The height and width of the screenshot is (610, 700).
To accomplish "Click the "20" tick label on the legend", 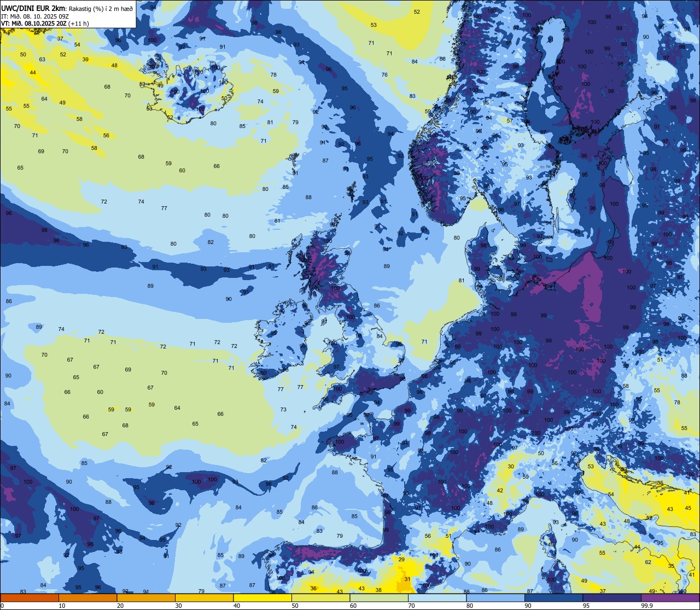I will (120, 606).
